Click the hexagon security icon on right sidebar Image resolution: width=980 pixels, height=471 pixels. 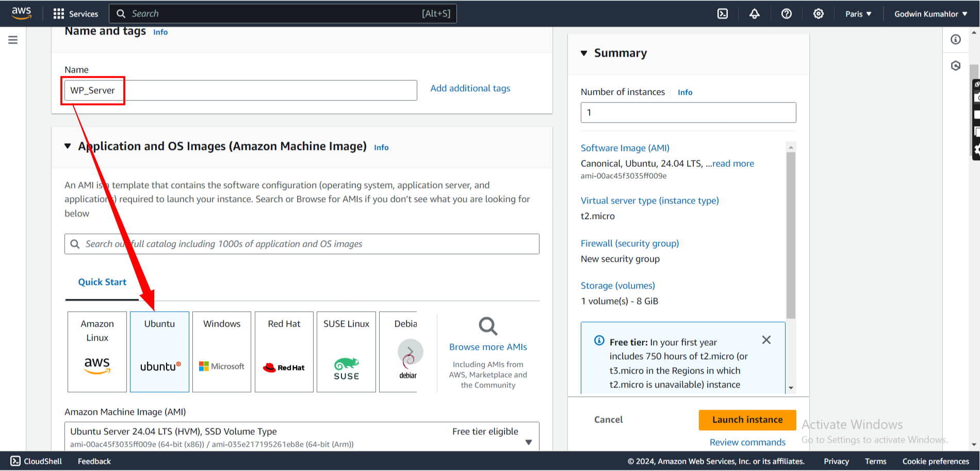click(x=956, y=65)
